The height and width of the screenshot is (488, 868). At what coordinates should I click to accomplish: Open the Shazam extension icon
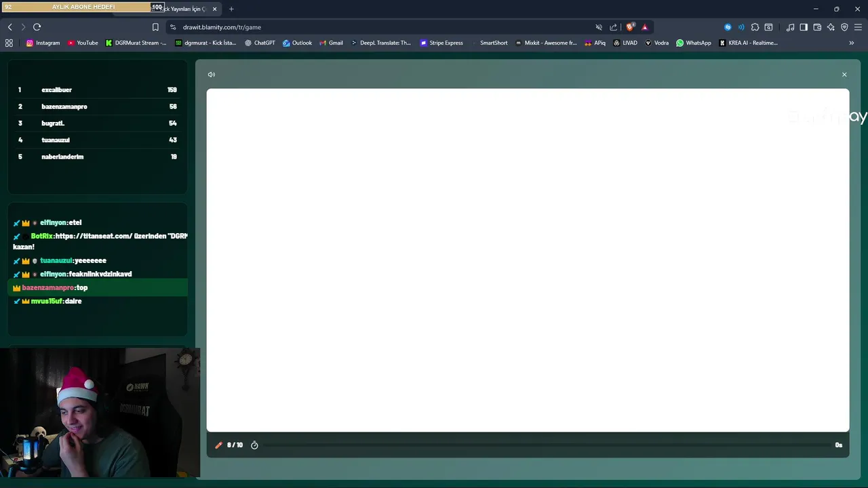[728, 27]
